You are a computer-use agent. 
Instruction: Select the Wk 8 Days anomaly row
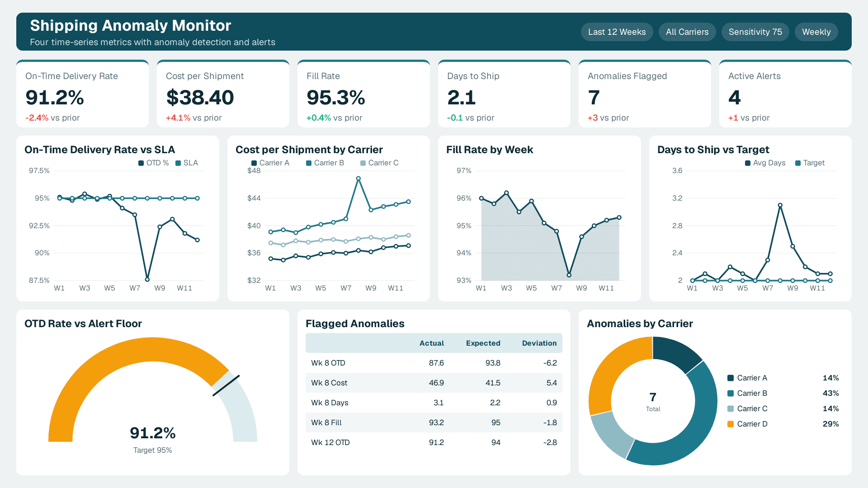[434, 403]
